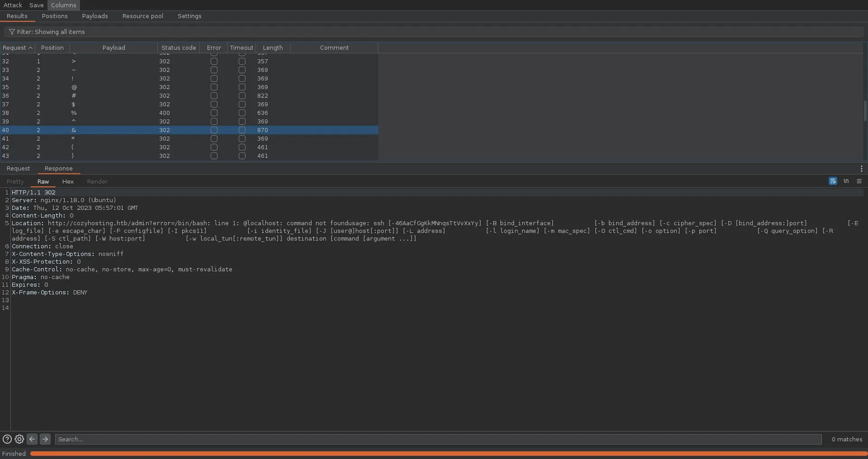Go to previous search match arrow
Viewport: 868px width, 459px height.
(32, 439)
